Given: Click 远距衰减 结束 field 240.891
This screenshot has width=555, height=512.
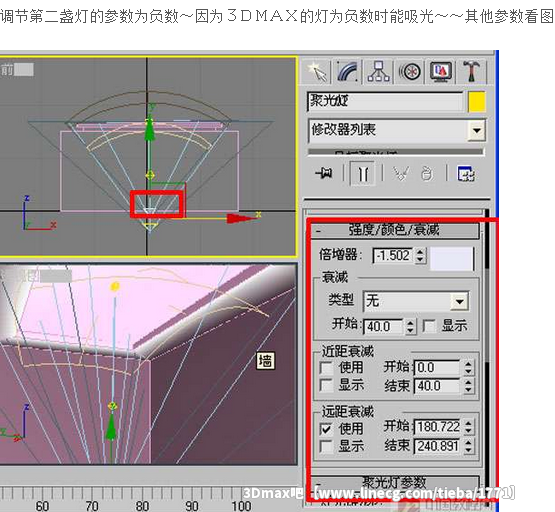Looking at the screenshot, I should tap(437, 446).
